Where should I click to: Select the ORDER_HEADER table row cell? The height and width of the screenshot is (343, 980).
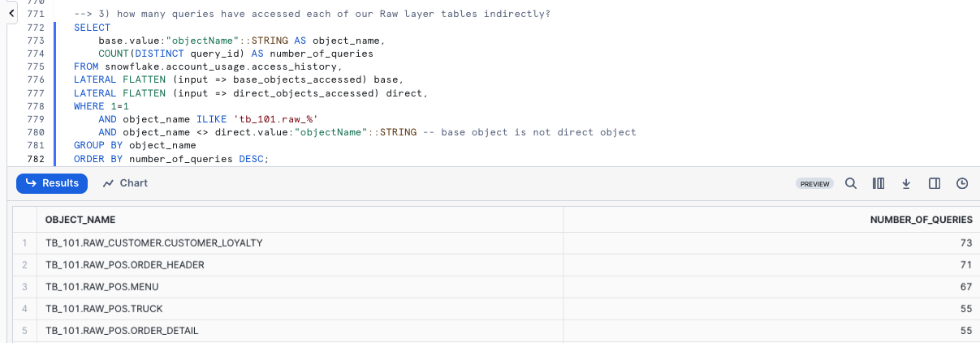point(124,264)
